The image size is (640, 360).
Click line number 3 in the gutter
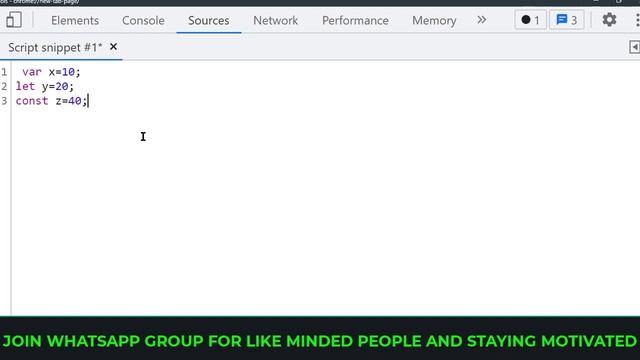tap(4, 101)
